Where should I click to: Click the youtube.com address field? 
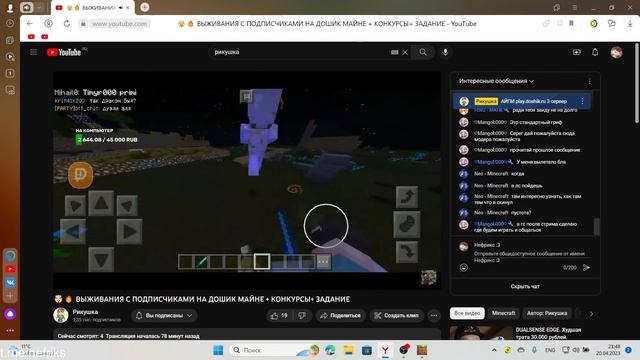tap(119, 24)
